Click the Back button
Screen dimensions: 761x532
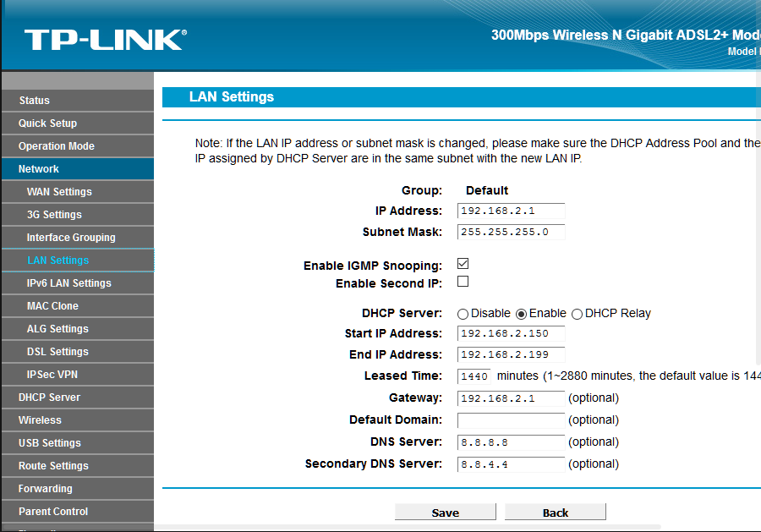point(555,513)
